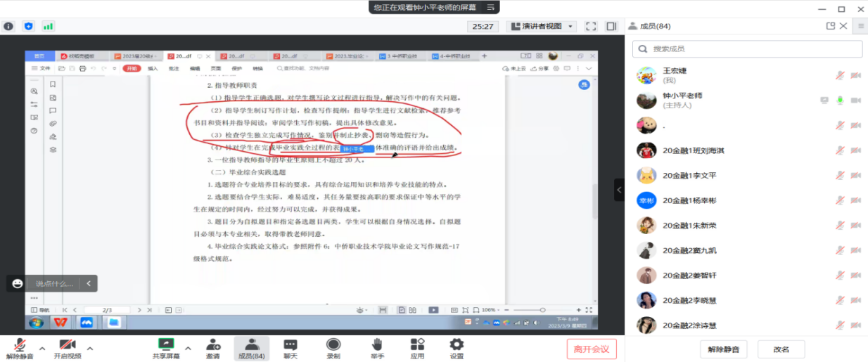Toggle fullscreen mode icon in top bar
868x362 pixels.
click(x=591, y=26)
